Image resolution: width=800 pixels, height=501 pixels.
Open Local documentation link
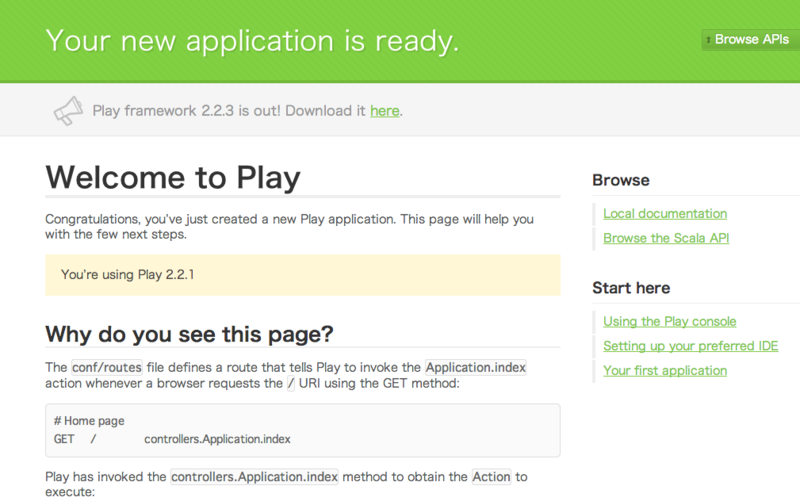tap(665, 214)
